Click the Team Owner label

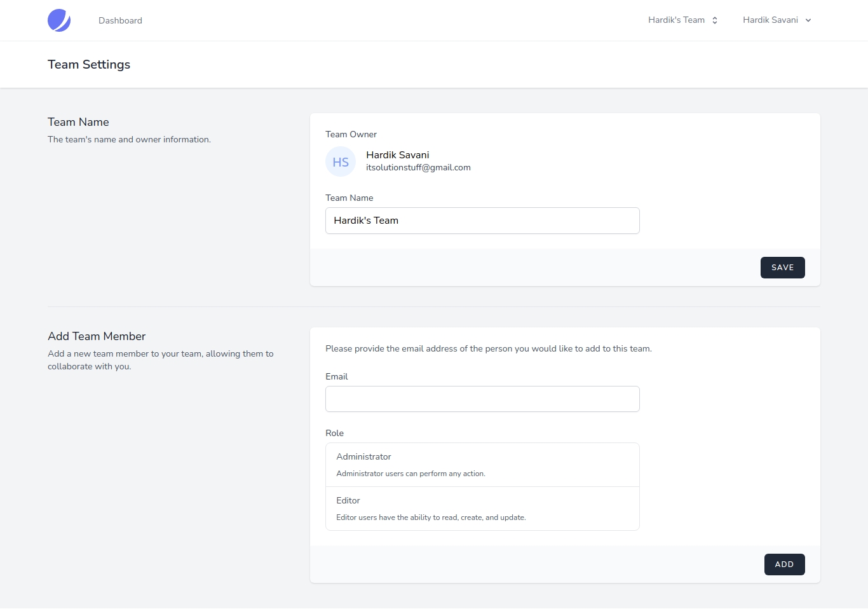pos(351,134)
